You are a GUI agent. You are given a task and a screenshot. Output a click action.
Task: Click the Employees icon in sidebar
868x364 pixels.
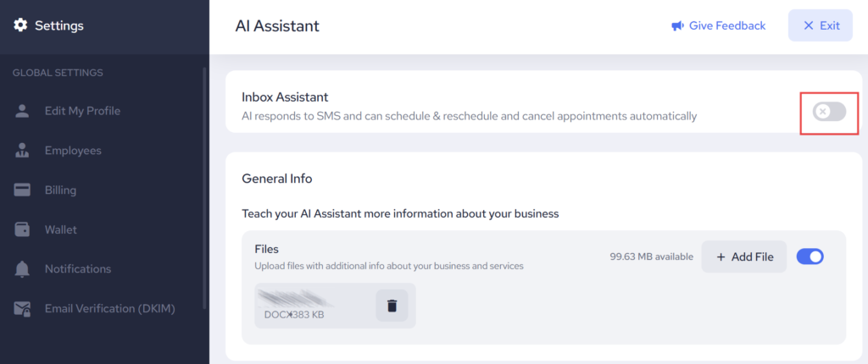pyautogui.click(x=22, y=151)
